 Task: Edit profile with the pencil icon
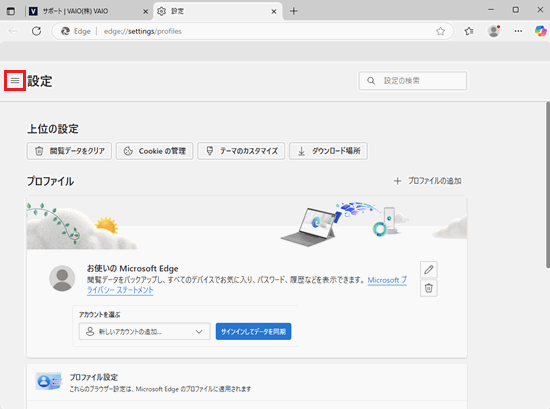point(429,270)
